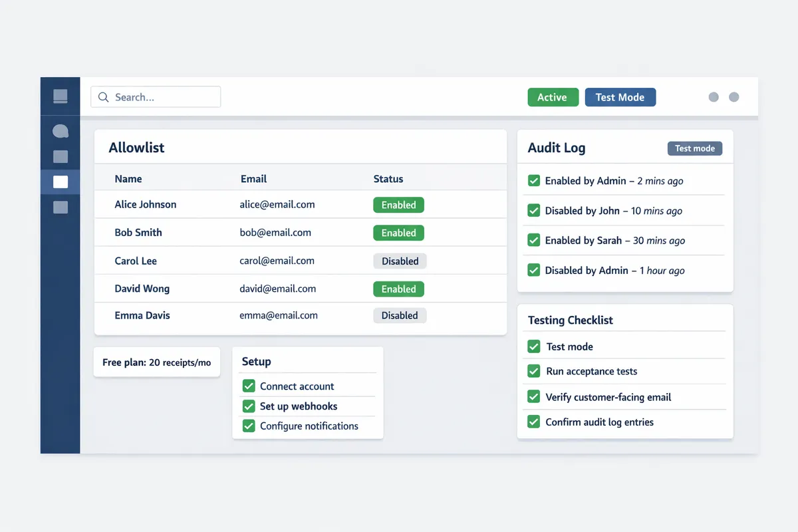
Task: Uncheck Verify customer-facing email checkbox
Action: click(533, 396)
